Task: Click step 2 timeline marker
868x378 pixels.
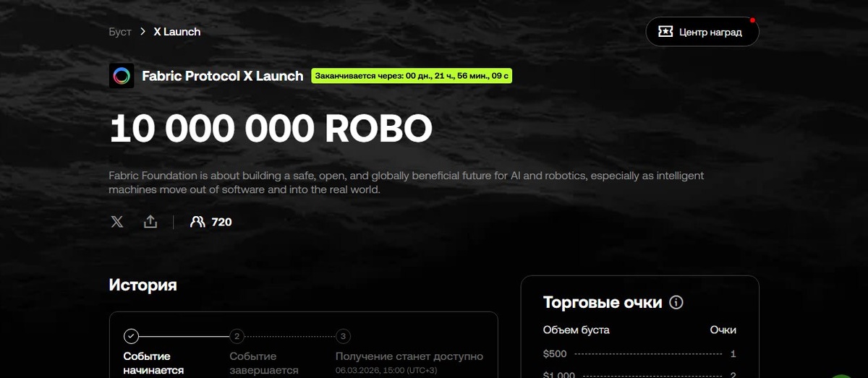Action: (x=237, y=336)
